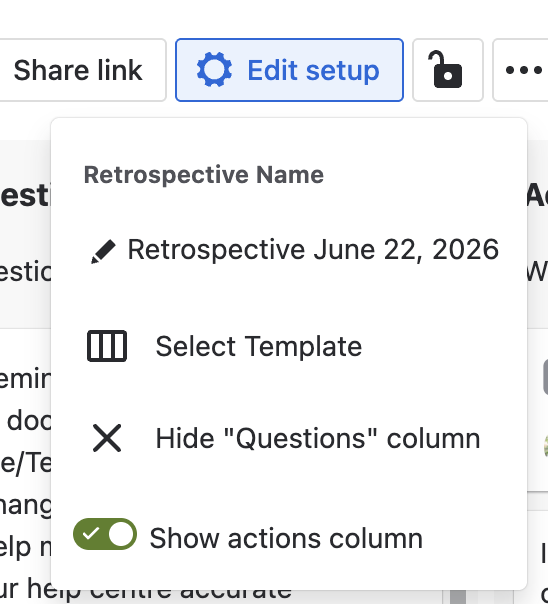Click the Show actions column label
The height and width of the screenshot is (604, 548).
point(286,538)
